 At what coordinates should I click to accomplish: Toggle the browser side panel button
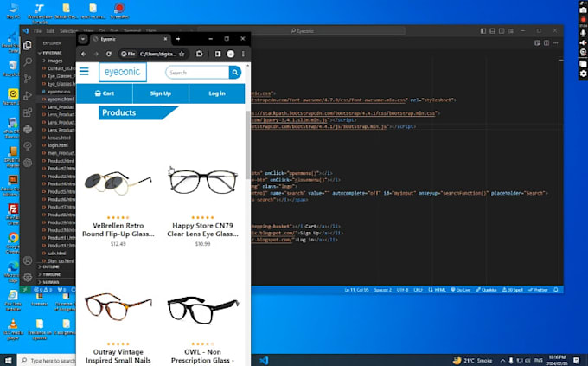tap(218, 54)
